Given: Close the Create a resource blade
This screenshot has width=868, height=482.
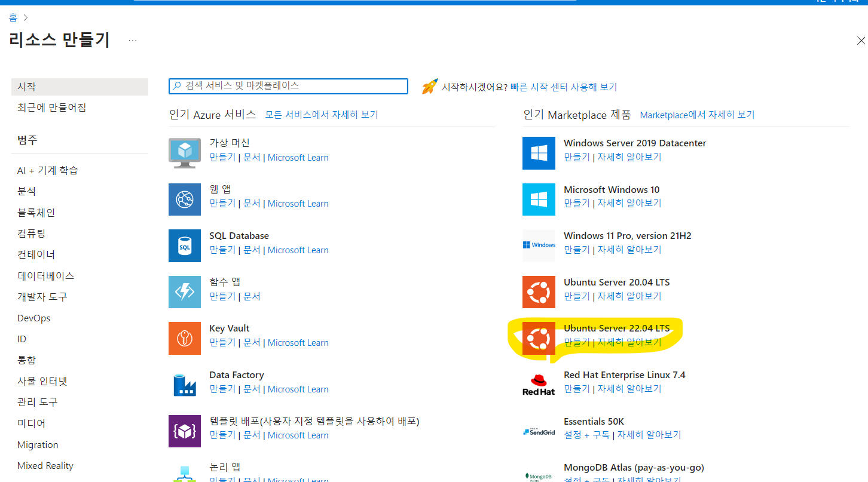Looking at the screenshot, I should point(861,41).
